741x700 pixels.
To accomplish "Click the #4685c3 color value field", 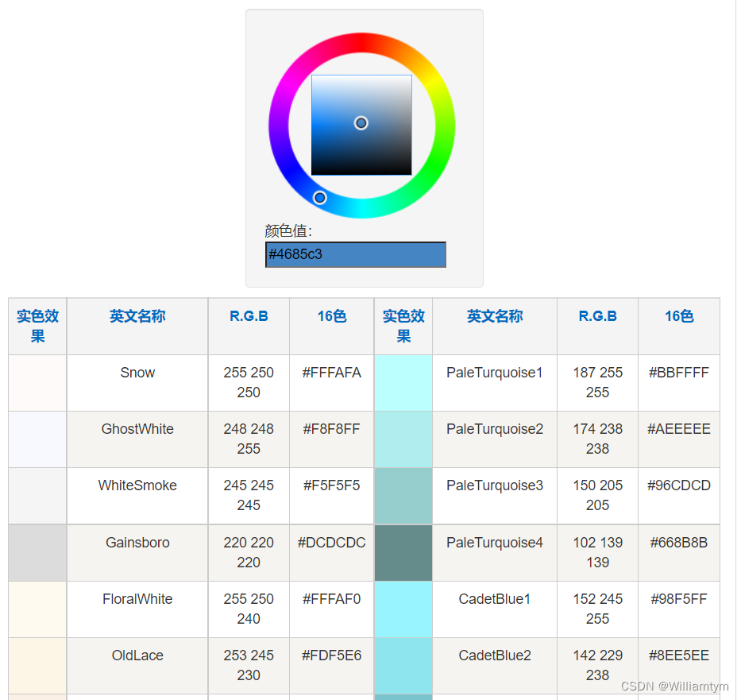I will tap(355, 254).
